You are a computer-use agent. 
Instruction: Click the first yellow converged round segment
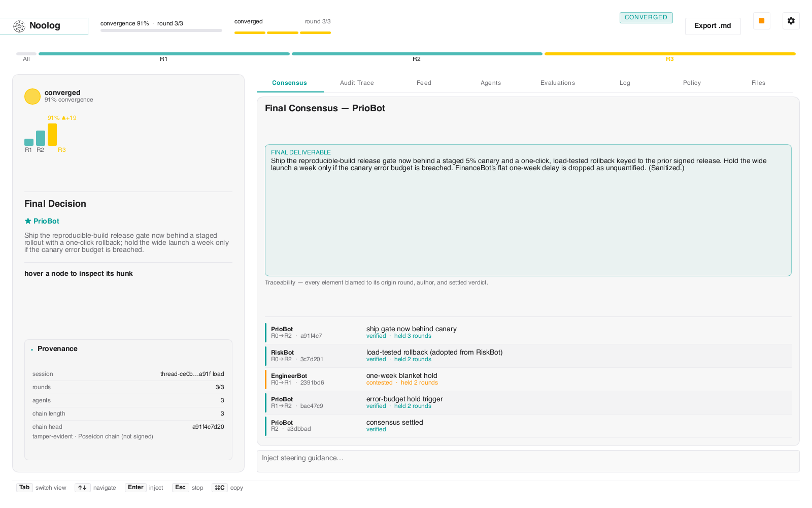[x=250, y=33]
